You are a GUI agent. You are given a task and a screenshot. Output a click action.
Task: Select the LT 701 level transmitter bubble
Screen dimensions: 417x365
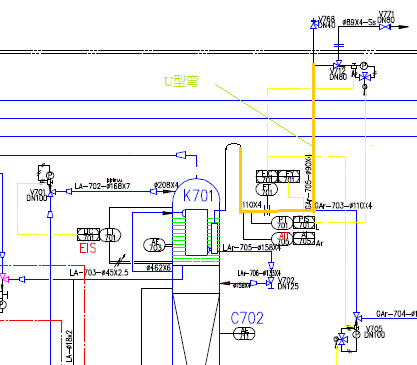pos(110,235)
